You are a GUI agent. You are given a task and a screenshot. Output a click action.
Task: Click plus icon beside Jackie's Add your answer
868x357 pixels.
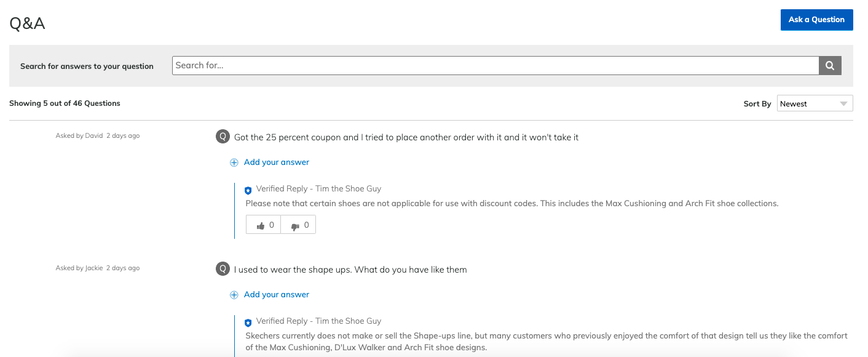click(234, 295)
